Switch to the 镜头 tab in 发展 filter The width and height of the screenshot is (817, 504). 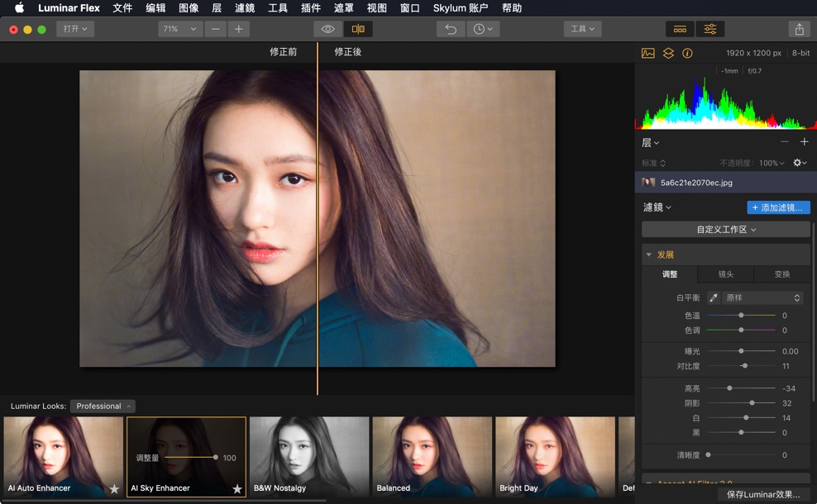point(725,273)
